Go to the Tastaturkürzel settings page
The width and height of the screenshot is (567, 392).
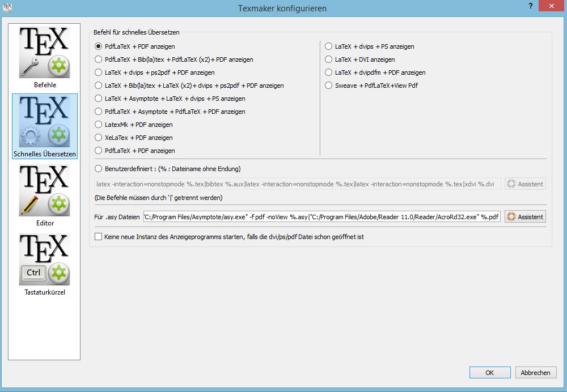(x=44, y=265)
